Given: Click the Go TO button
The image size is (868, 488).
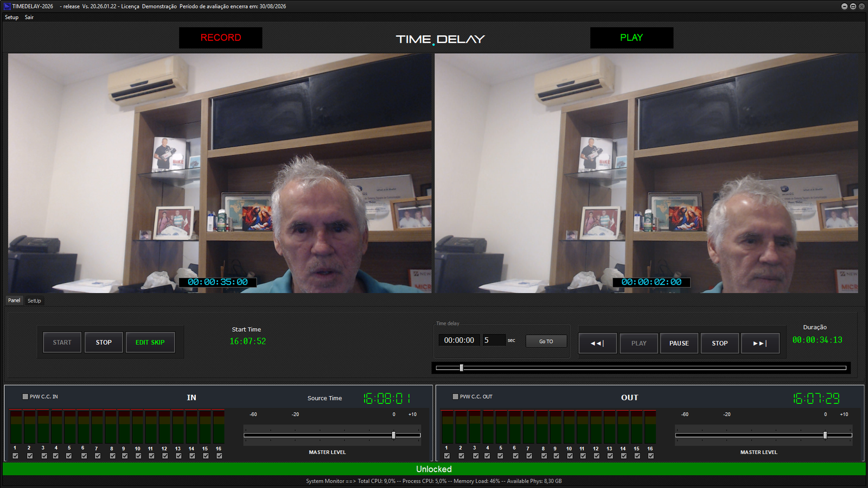Looking at the screenshot, I should [x=546, y=342].
